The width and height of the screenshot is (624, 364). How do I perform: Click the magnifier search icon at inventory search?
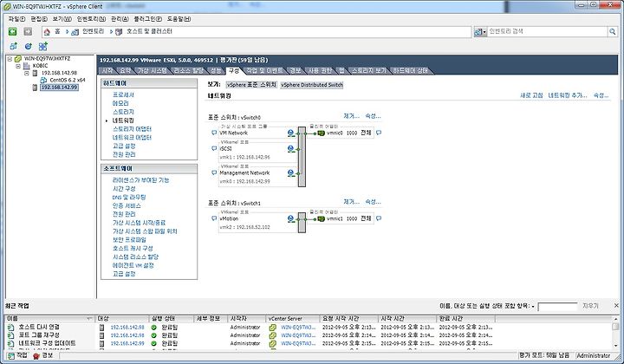click(x=612, y=31)
